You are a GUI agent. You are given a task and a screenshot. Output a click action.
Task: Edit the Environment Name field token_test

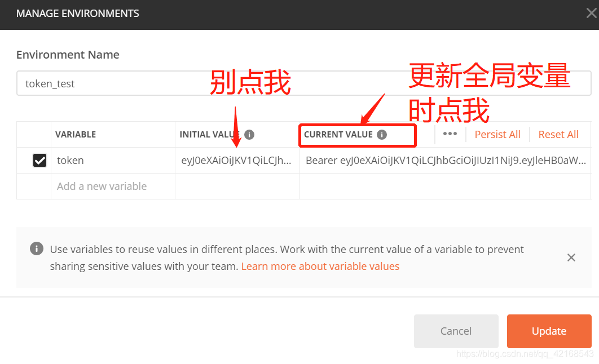pyautogui.click(x=303, y=83)
